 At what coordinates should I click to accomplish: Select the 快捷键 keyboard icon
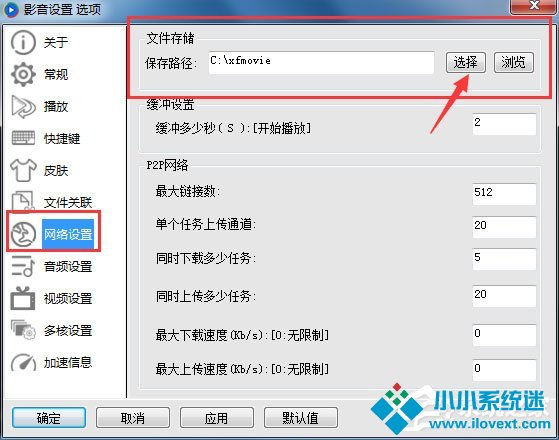coord(23,138)
